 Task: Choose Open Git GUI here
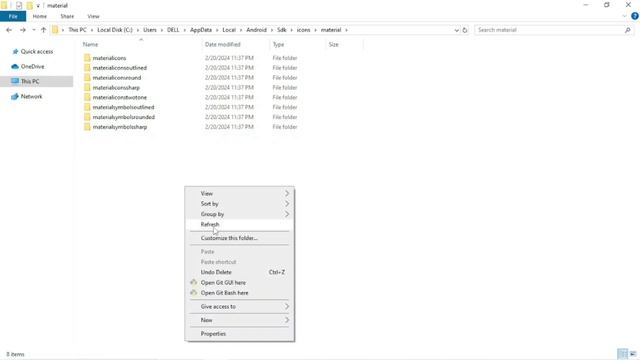click(x=239, y=282)
